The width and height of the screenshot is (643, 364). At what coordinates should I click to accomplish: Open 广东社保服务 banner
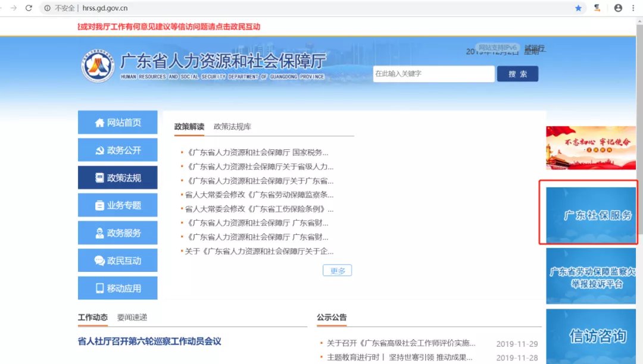591,215
